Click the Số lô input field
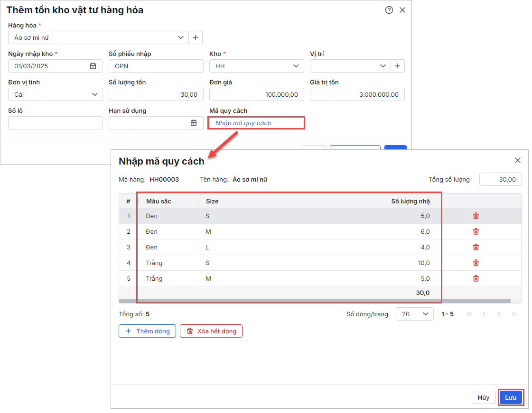 coord(56,123)
